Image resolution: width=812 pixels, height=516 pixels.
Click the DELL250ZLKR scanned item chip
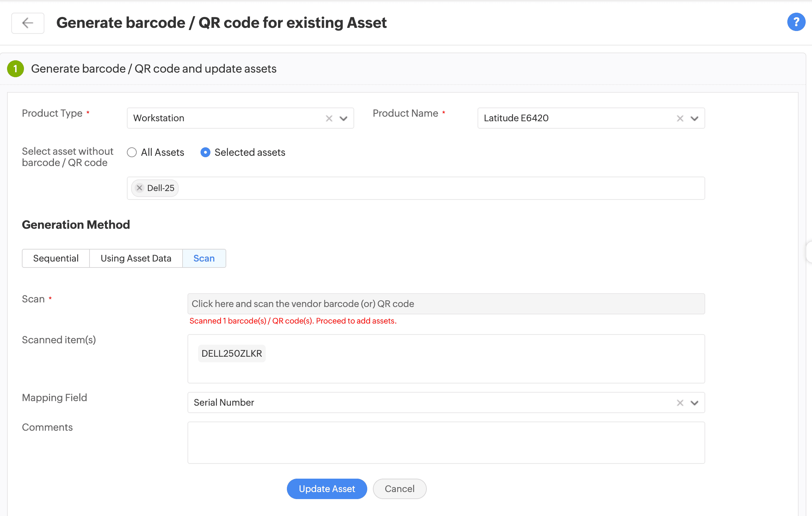[232, 354]
